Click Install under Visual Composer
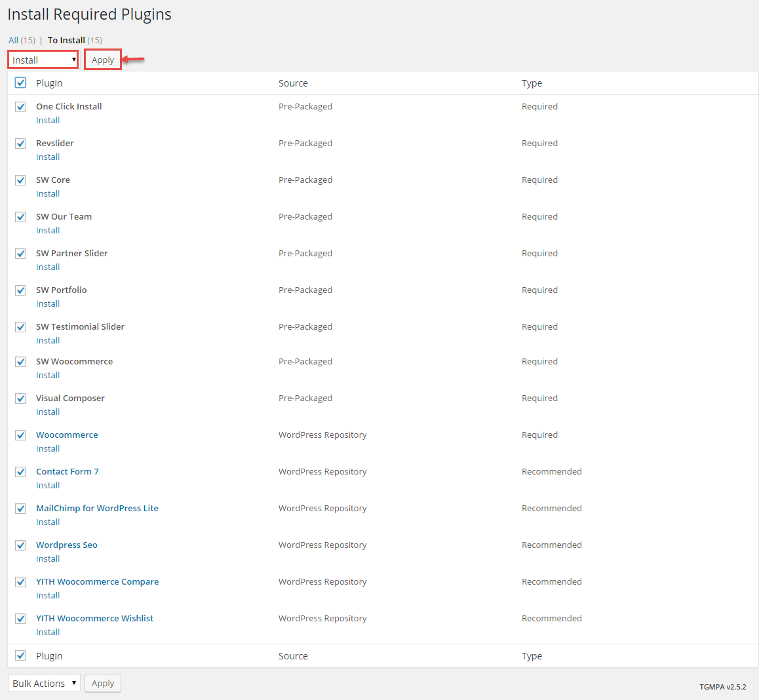Image resolution: width=759 pixels, height=700 pixels. [x=48, y=412]
